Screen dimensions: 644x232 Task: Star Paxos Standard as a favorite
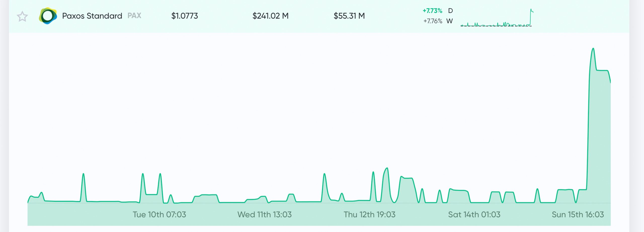22,17
